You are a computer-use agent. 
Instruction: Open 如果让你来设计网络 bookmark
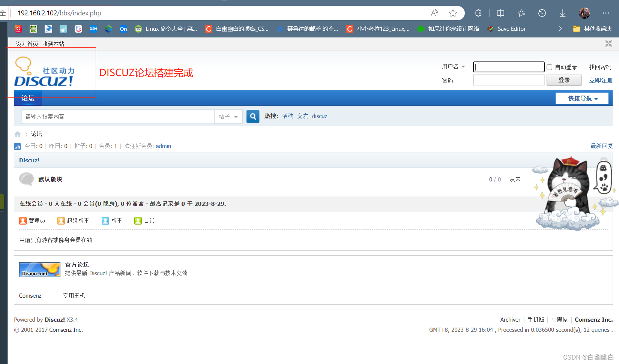(x=448, y=29)
